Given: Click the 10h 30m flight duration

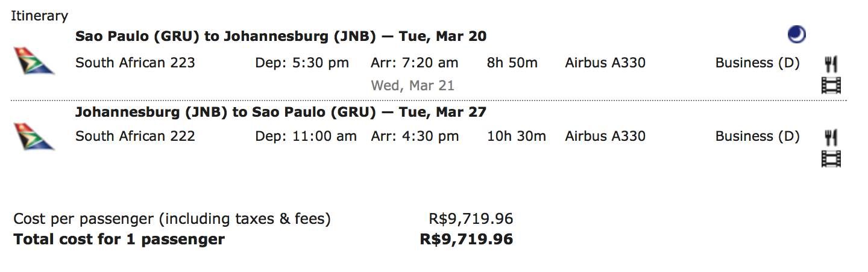Looking at the screenshot, I should tap(517, 136).
